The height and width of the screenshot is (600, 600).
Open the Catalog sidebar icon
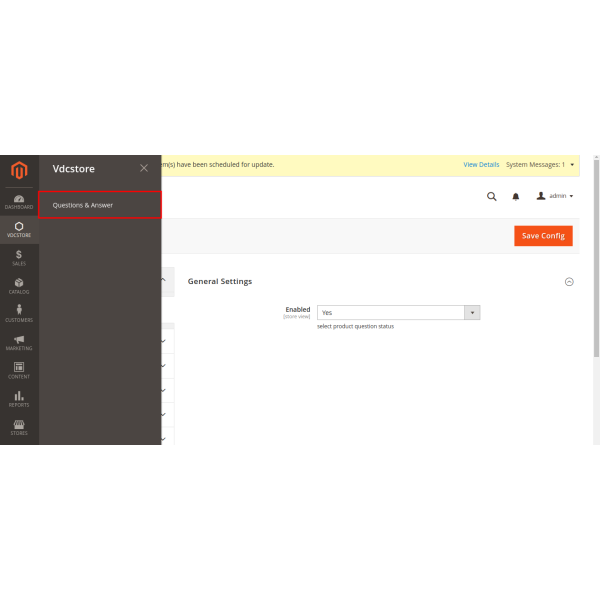[19, 286]
